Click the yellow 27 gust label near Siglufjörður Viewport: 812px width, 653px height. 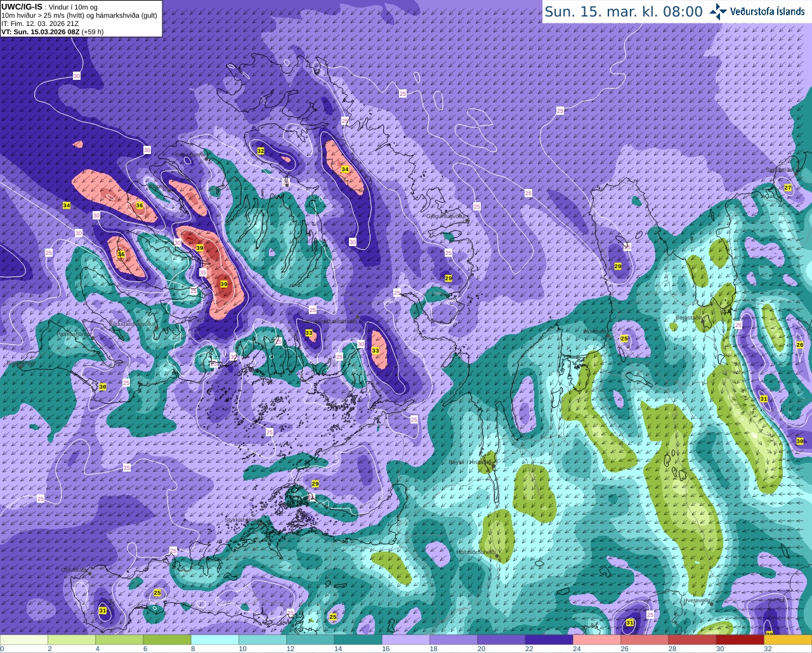click(788, 188)
